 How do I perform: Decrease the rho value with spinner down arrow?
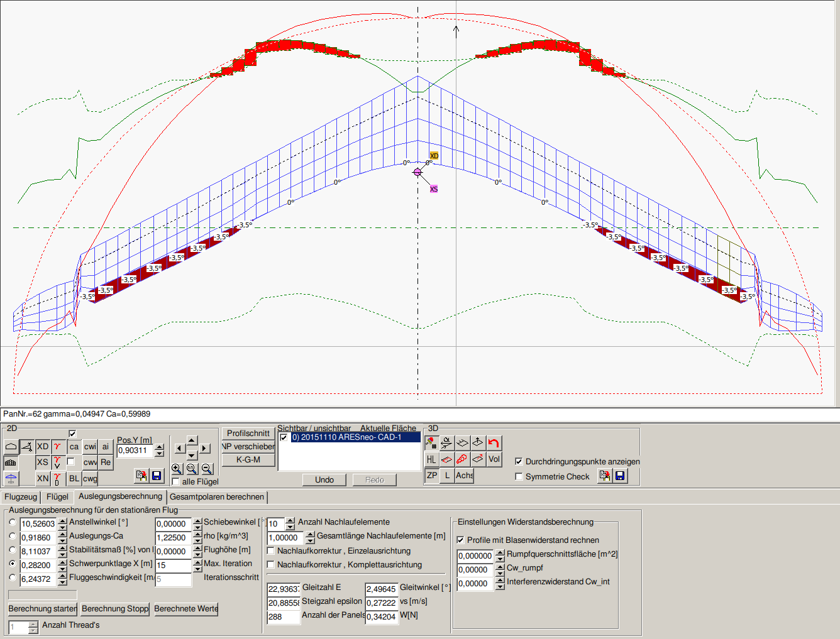tap(197, 541)
